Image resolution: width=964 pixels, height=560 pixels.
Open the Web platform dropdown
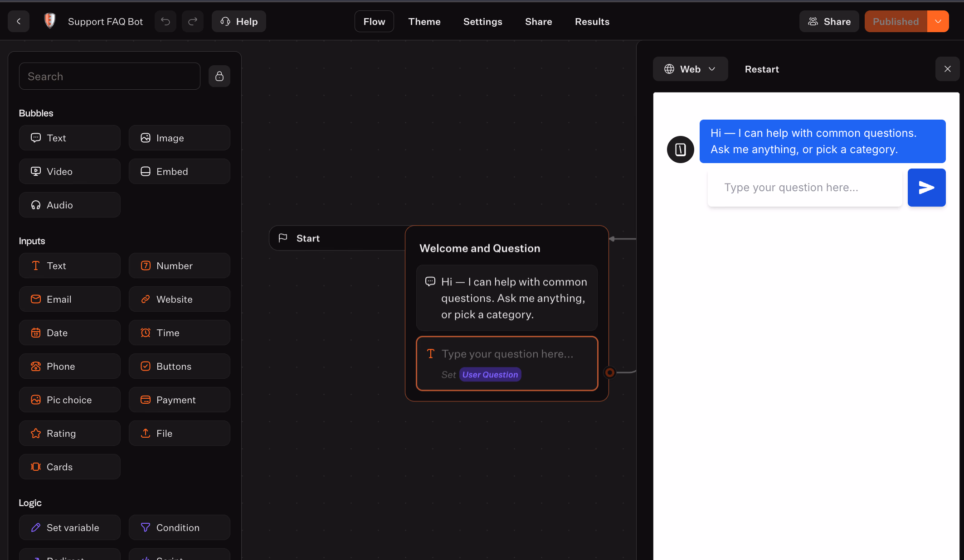(690, 69)
